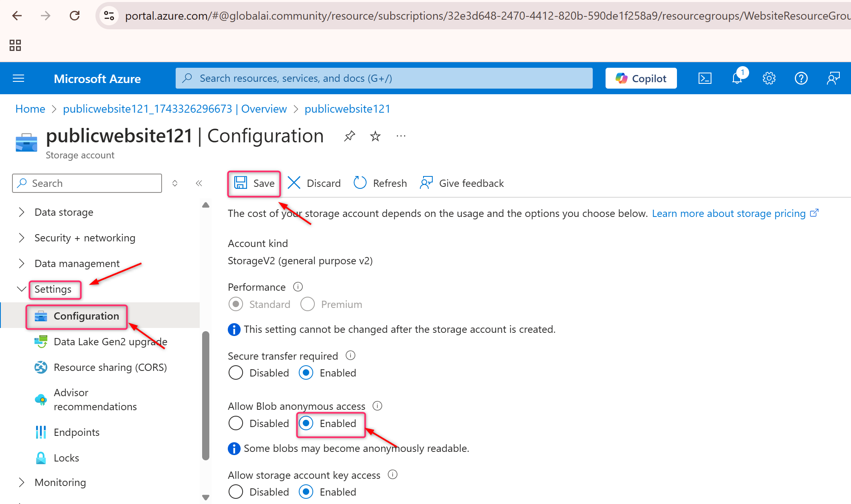The width and height of the screenshot is (851, 504).
Task: Set storage account key access to Enabled
Action: click(x=306, y=492)
